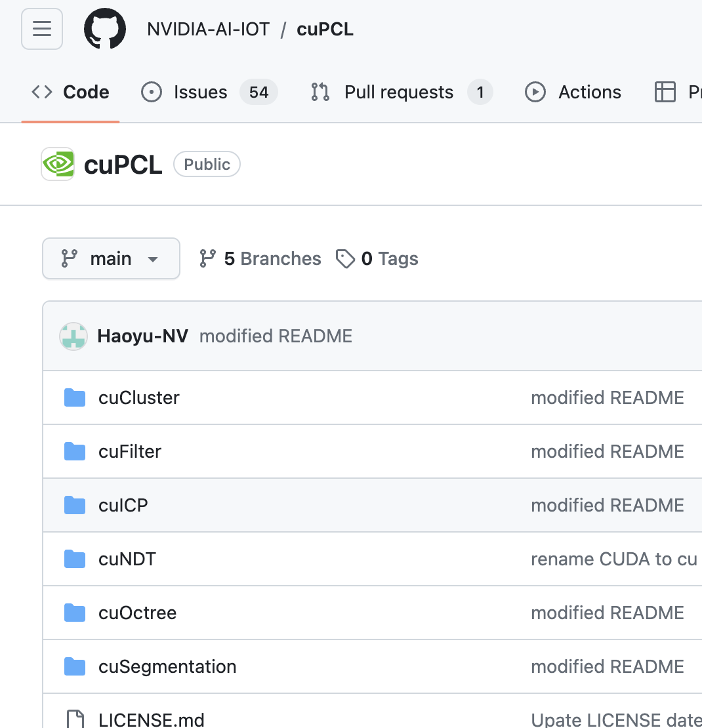This screenshot has height=728, width=702.
Task: Click the Actions play-circle icon
Action: click(x=535, y=92)
